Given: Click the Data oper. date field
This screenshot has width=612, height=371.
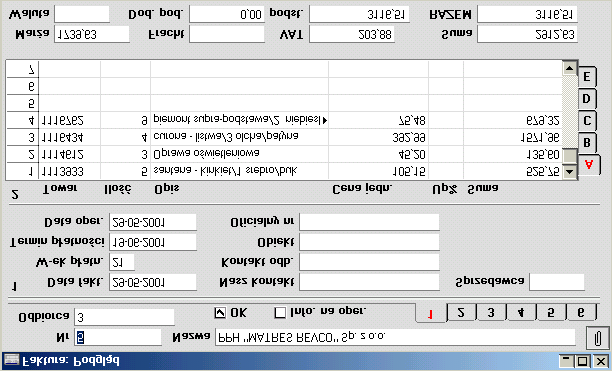Looking at the screenshot, I should pyautogui.click(x=153, y=222).
